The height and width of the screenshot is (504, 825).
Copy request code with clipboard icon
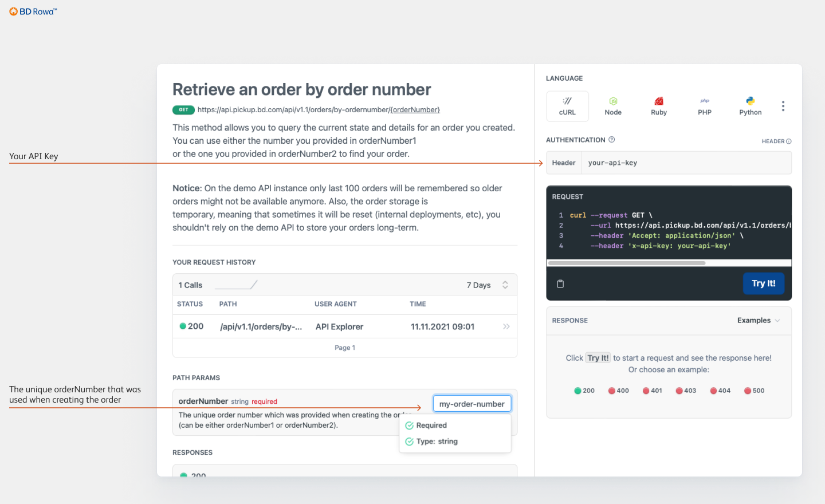[x=560, y=283]
